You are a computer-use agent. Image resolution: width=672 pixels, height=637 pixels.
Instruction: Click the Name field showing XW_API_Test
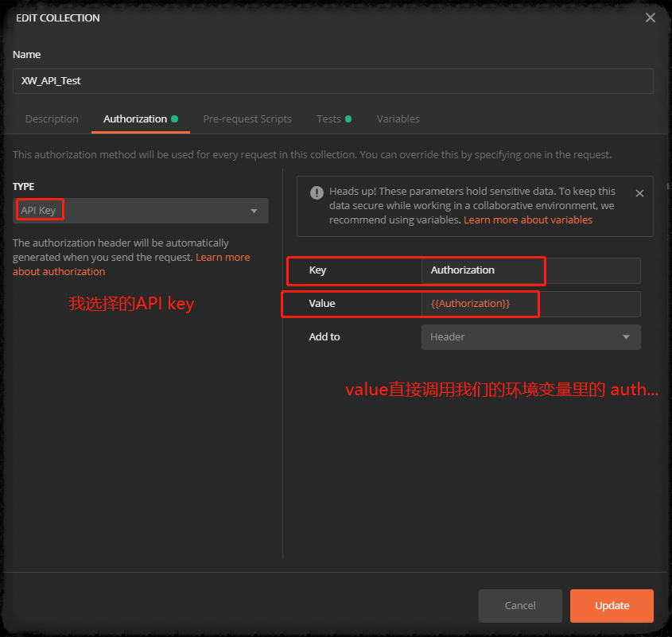332,80
